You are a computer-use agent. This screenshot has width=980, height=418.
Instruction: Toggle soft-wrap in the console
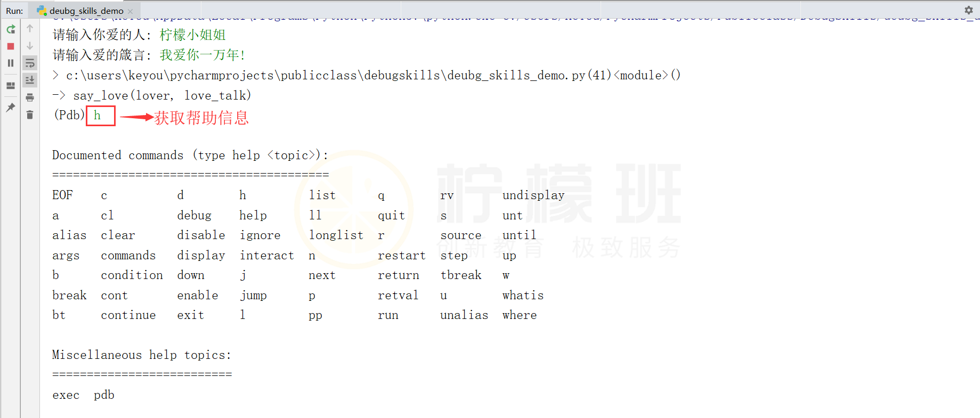[30, 63]
